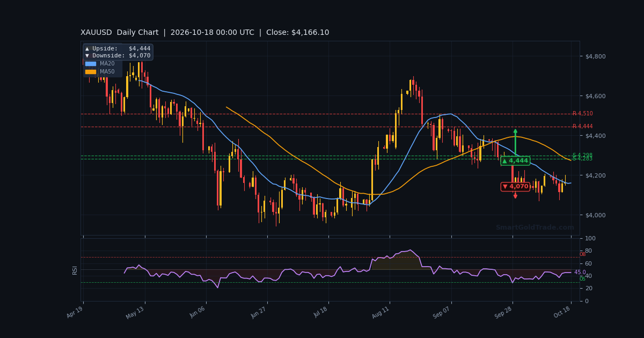Click the OB overbought label

[582, 254]
